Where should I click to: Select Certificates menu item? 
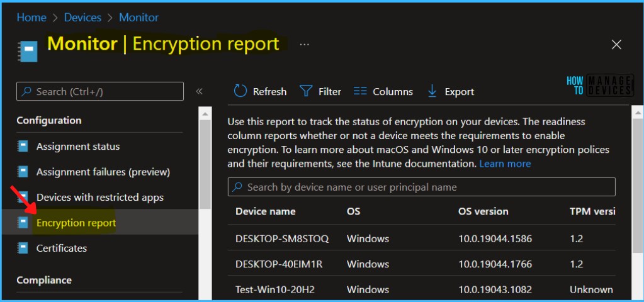click(x=62, y=248)
